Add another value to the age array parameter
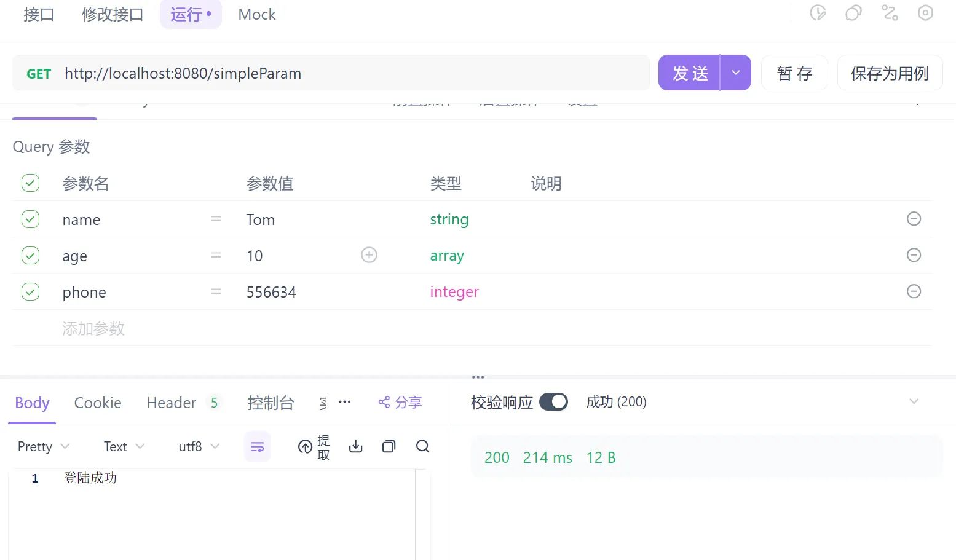 369,254
